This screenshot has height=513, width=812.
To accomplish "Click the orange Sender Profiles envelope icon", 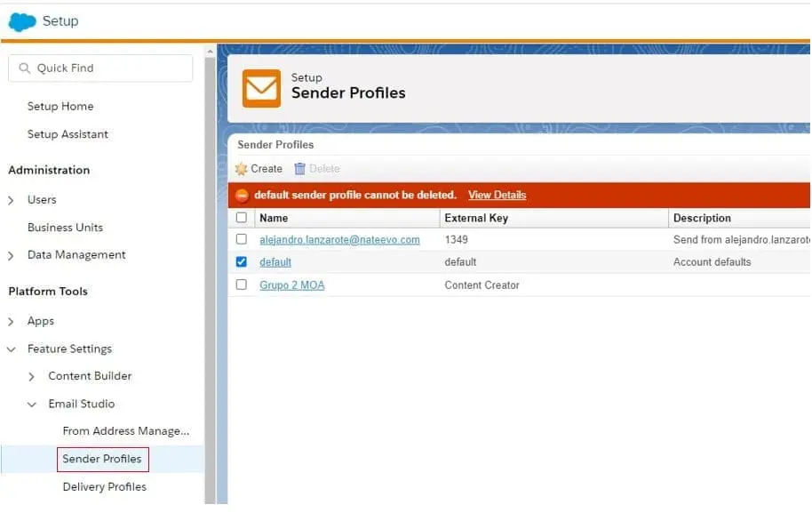I will 261,88.
